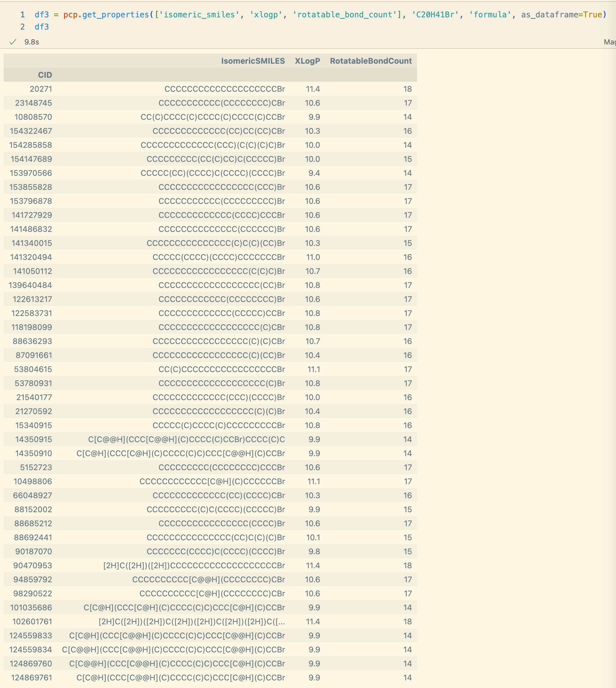Click CID 53804615 cell
The width and height of the screenshot is (616, 688).
pyautogui.click(x=33, y=369)
